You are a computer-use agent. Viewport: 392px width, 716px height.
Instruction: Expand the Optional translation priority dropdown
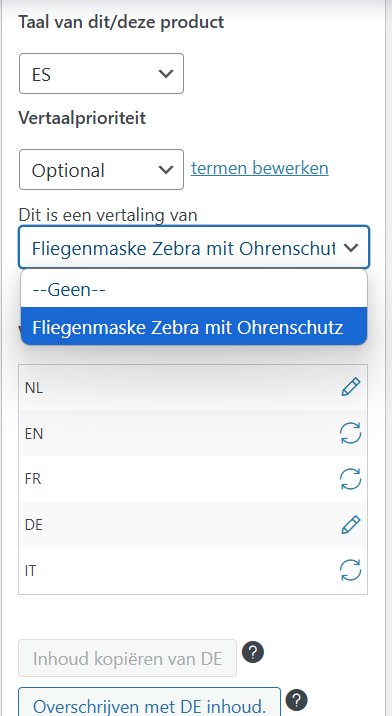click(101, 169)
